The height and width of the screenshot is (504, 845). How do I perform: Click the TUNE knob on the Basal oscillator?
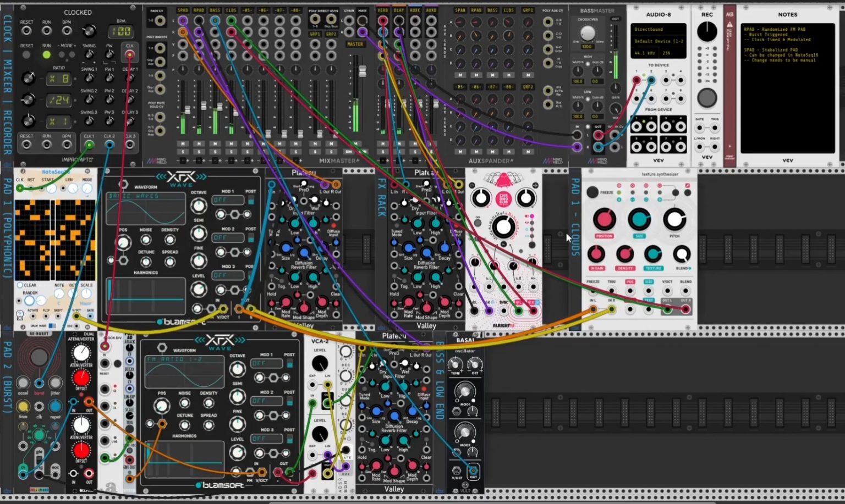click(455, 364)
